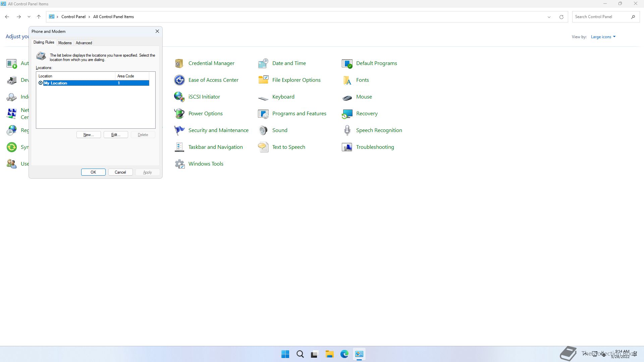Switch to the Modems tab
Viewport: 644px width, 362px height.
coord(65,43)
